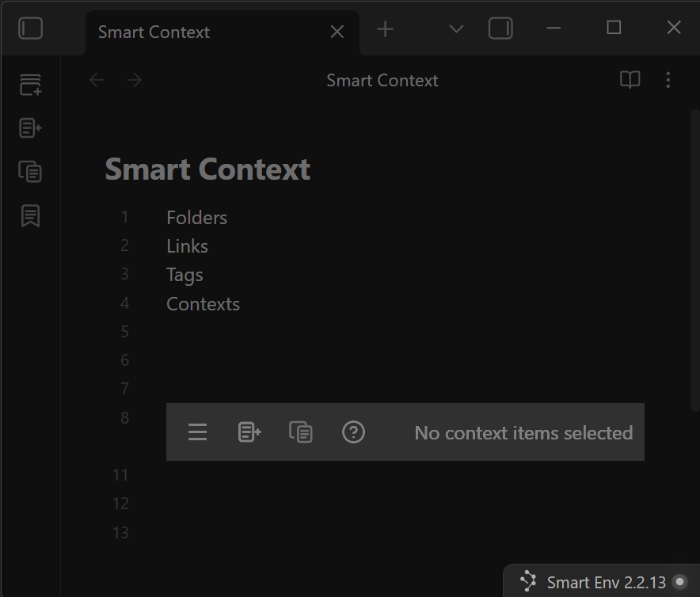Add a new tab
The image size is (700, 597).
[x=385, y=29]
